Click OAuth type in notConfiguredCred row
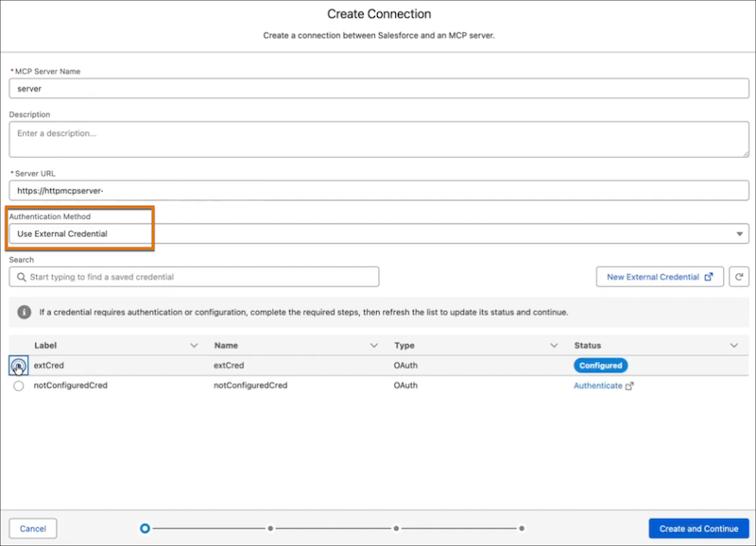The image size is (756, 546). tap(405, 385)
